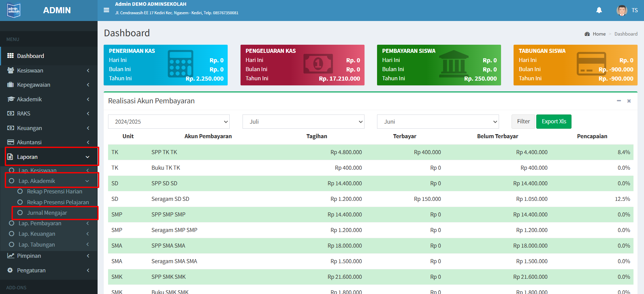Close the Realisasi Akun Pembayaran panel

click(x=629, y=101)
